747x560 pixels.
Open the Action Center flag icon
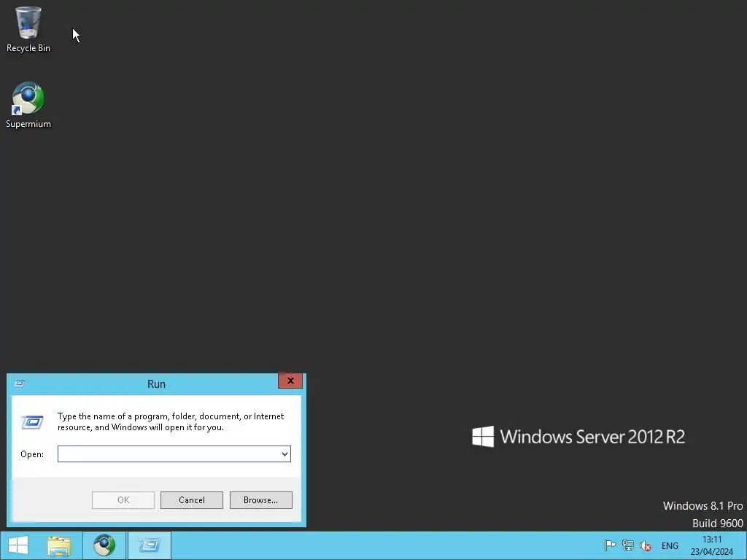pyautogui.click(x=610, y=545)
